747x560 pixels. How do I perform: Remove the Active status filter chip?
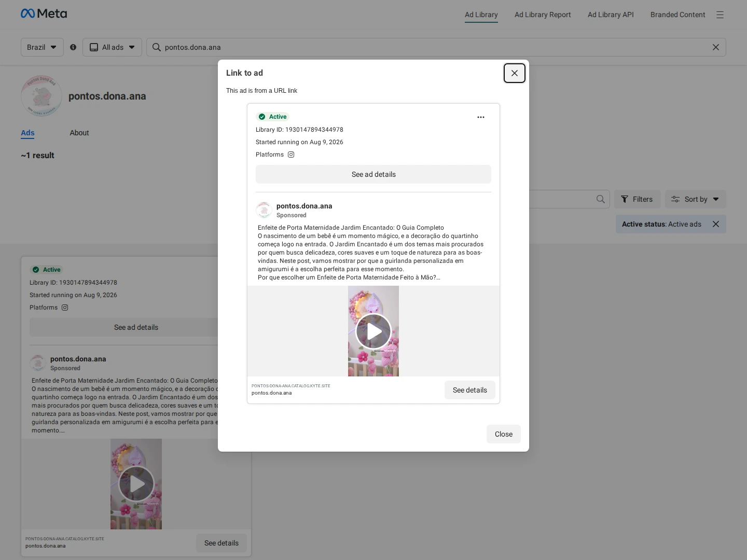click(716, 224)
